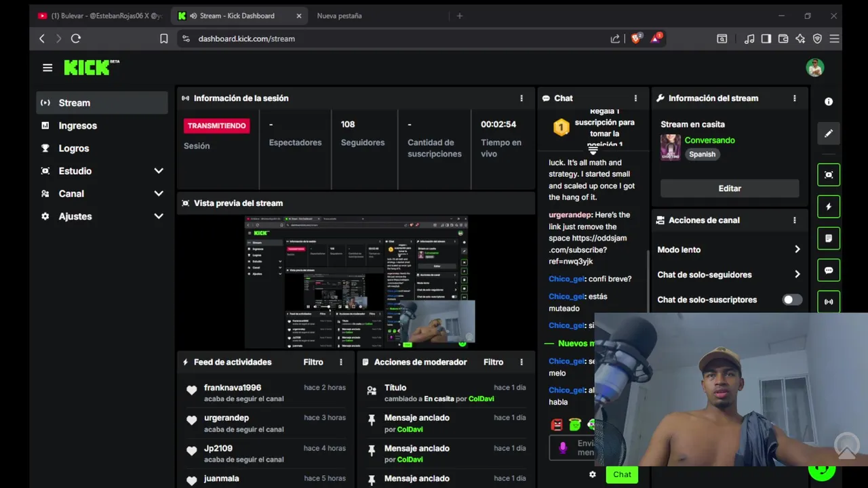Toggle Chat de solo-suscriptores switch
The width and height of the screenshot is (868, 488).
click(x=791, y=300)
